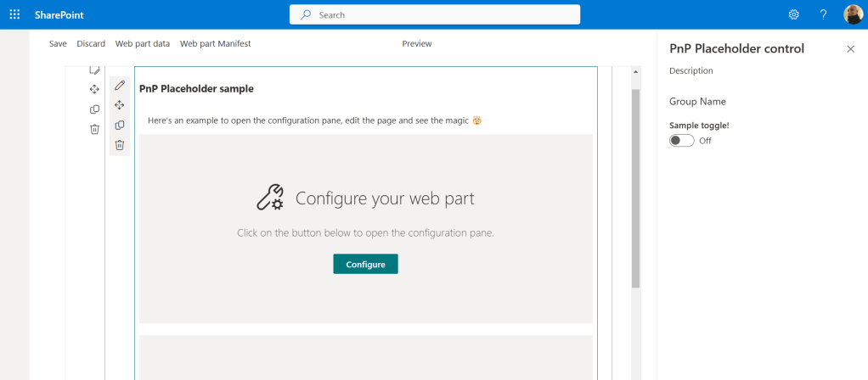
Task: Delete the section using the outer trash icon
Action: click(94, 129)
